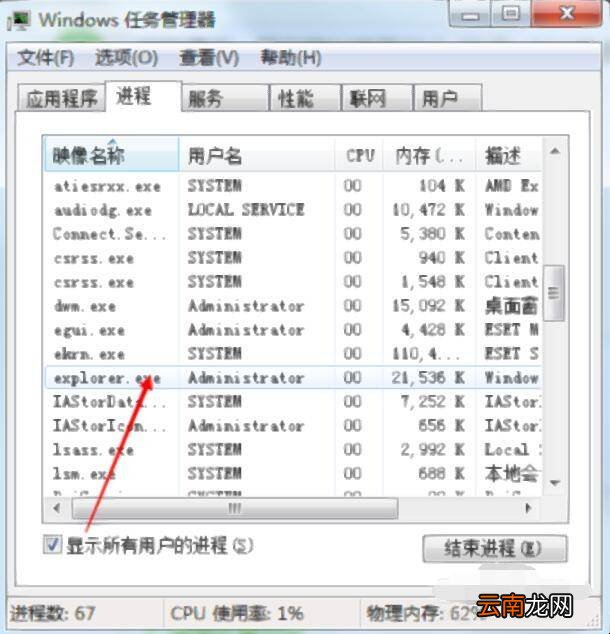Sort by 描述 column header
Screen dimensions: 610x634
(509, 154)
